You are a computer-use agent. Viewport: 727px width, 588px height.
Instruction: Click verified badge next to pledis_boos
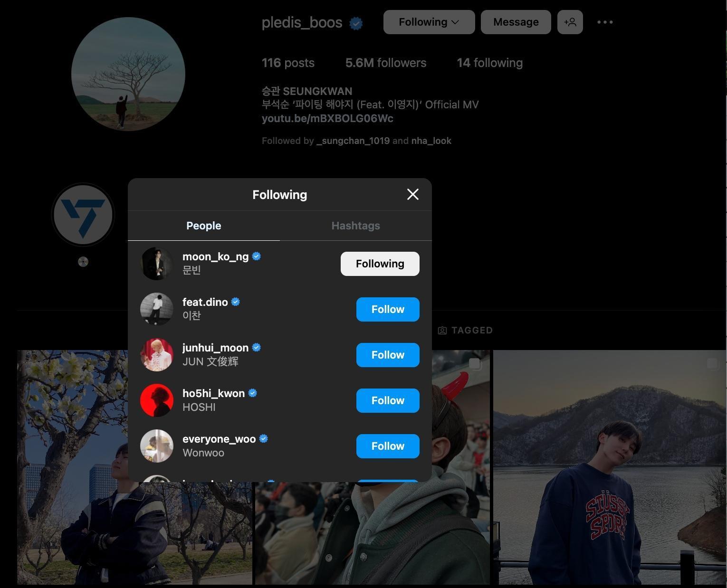pyautogui.click(x=356, y=23)
